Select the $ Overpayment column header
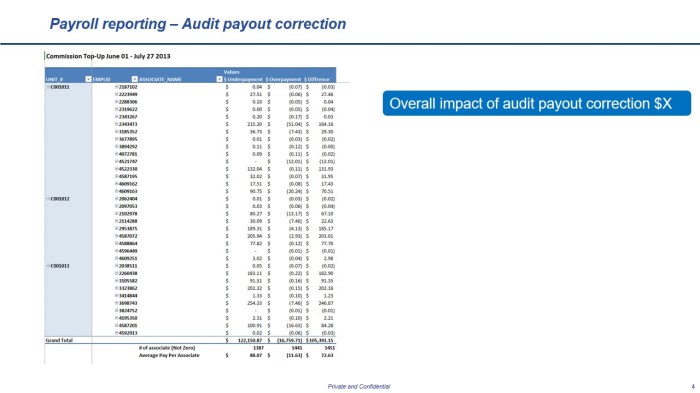Screen dimensions: 700x393 click(284, 79)
